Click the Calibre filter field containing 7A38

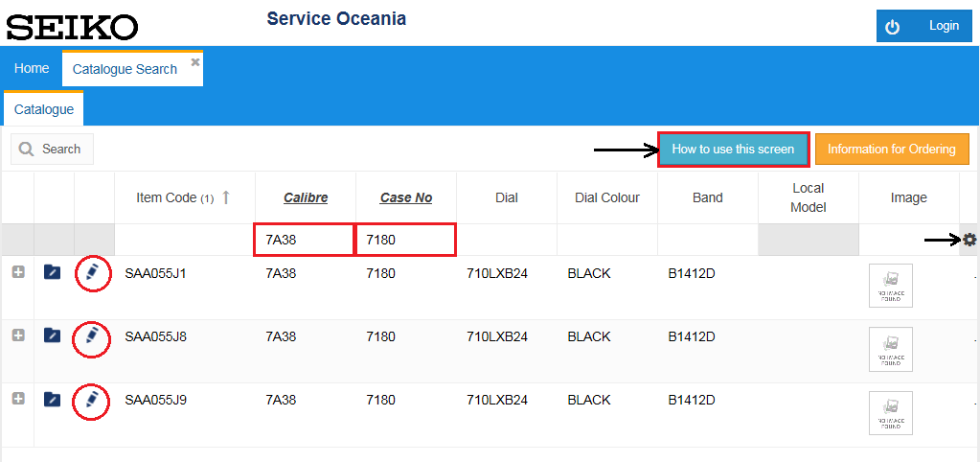point(304,241)
